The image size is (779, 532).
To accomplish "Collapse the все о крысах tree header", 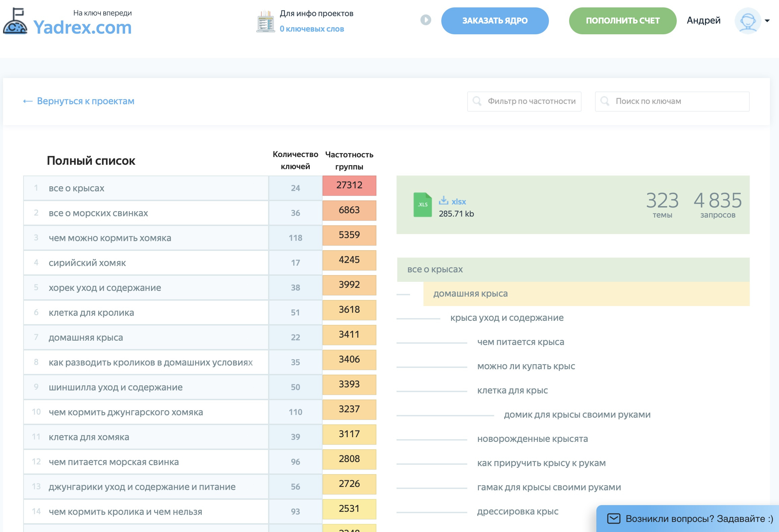I will click(435, 269).
